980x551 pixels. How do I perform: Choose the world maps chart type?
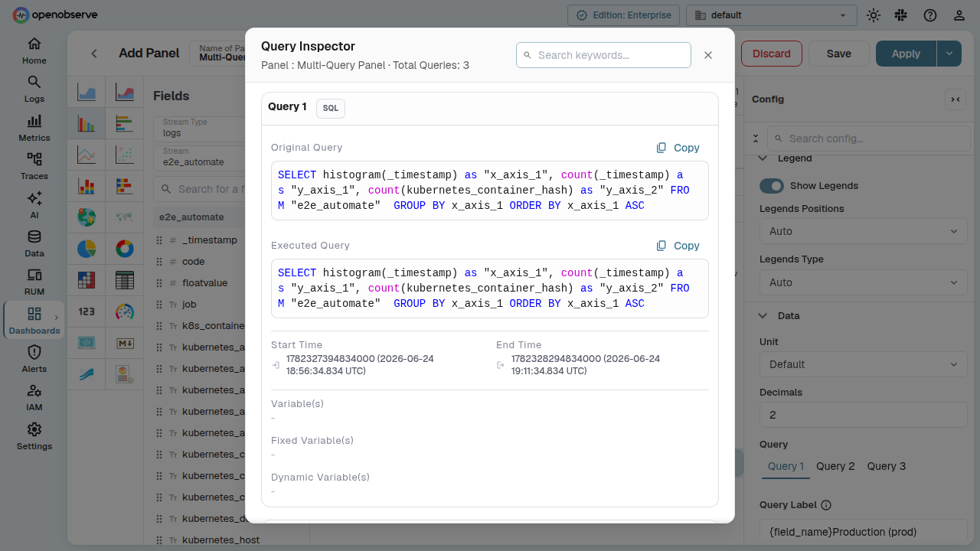(125, 217)
